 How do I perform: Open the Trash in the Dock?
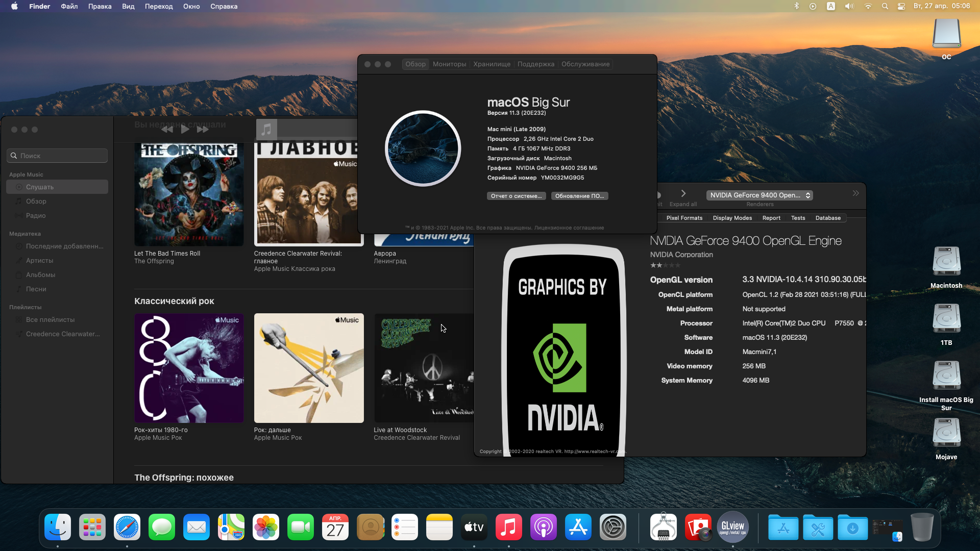922,527
